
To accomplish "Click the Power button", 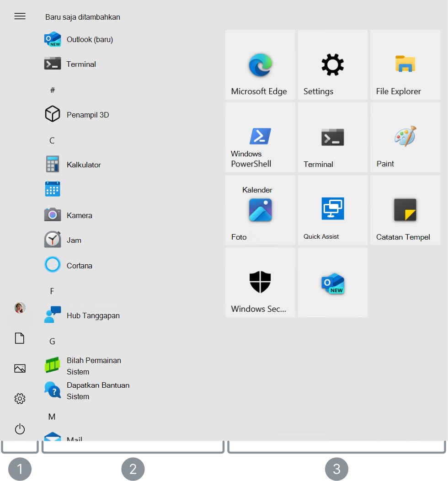I will pos(20,428).
